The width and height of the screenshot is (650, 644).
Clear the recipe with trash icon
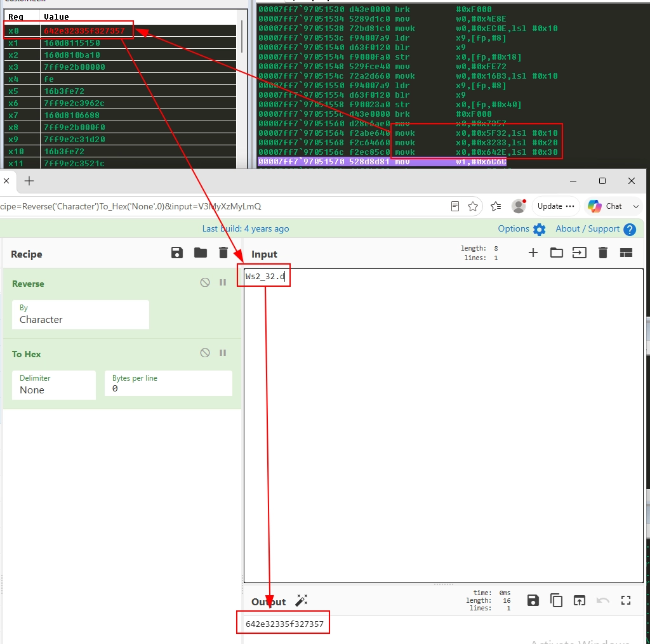223,253
